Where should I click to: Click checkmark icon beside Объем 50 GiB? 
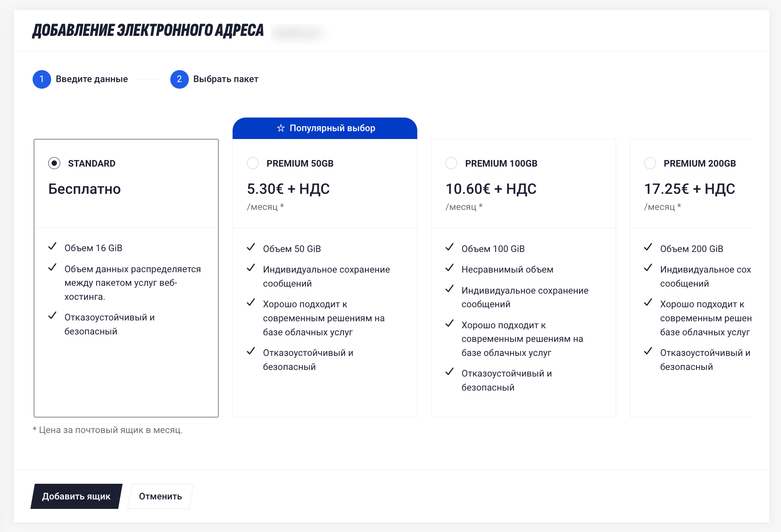(251, 247)
